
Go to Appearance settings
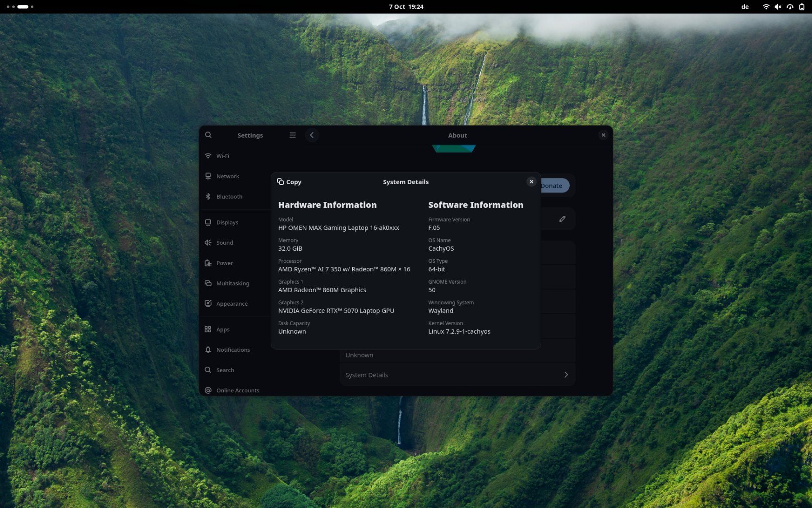tap(235, 303)
